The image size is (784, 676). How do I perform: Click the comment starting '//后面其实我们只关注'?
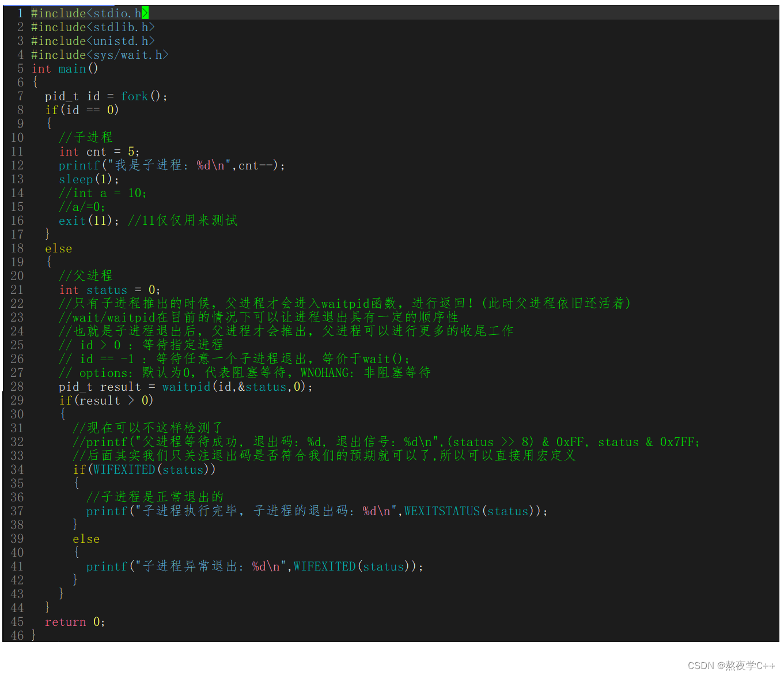324,455
